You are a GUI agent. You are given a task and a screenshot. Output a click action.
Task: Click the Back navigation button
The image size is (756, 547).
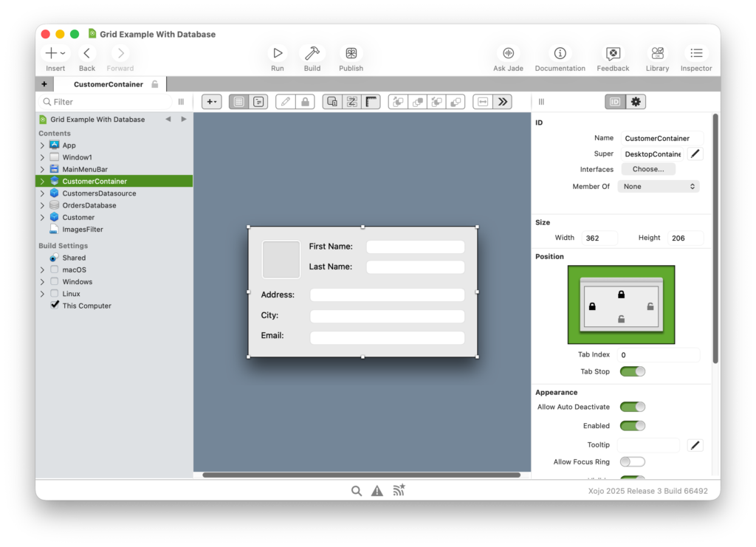(x=87, y=54)
